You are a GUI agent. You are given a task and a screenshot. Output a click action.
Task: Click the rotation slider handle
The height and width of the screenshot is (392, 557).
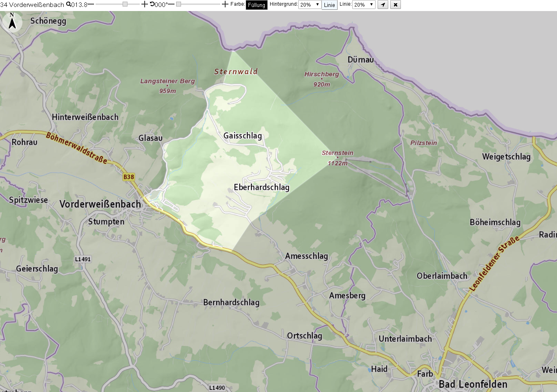[x=179, y=4]
